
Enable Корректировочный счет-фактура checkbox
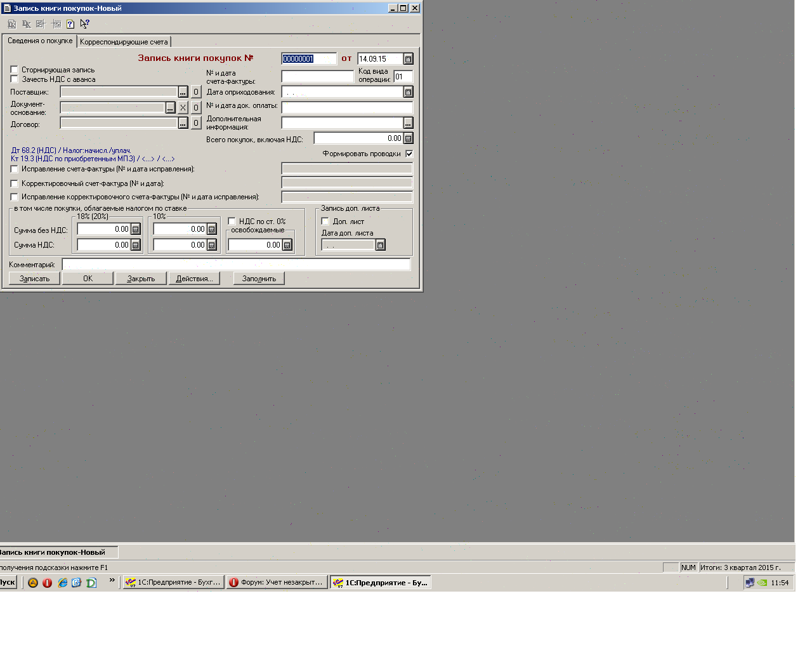[x=15, y=184]
